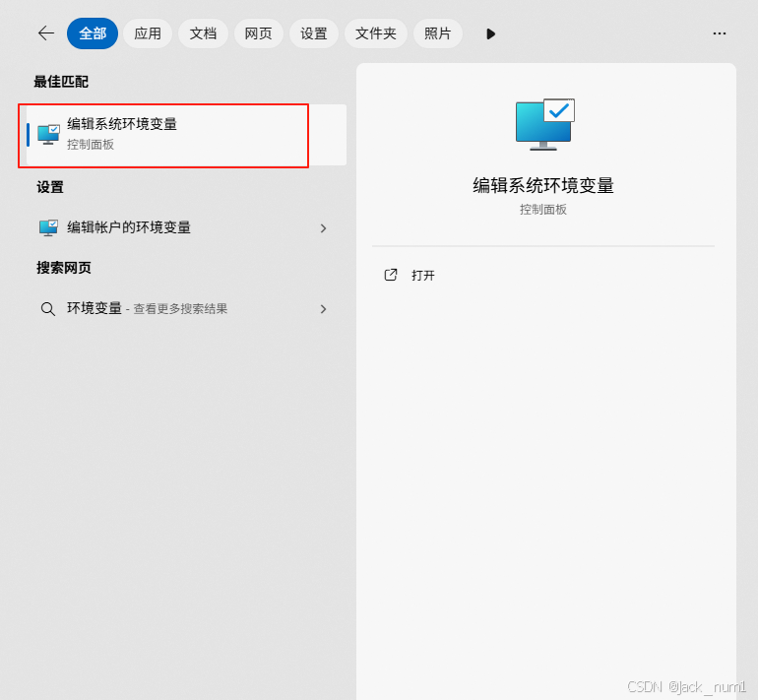Click the large monitor icon in preview pane
This screenshot has width=758, height=700.
pyautogui.click(x=544, y=125)
